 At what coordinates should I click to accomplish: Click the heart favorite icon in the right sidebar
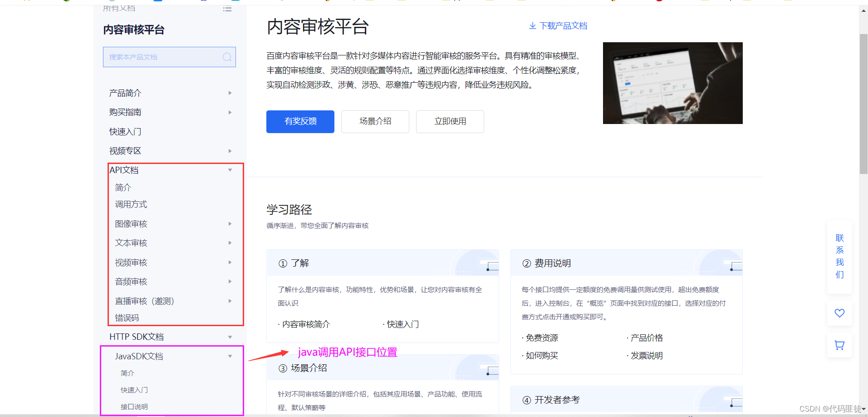coord(839,313)
